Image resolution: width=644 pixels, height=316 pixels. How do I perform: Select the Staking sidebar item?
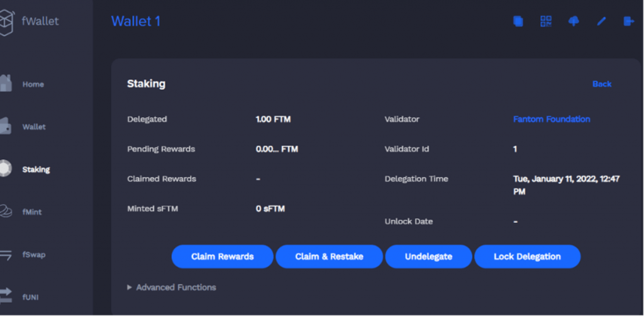(x=36, y=170)
